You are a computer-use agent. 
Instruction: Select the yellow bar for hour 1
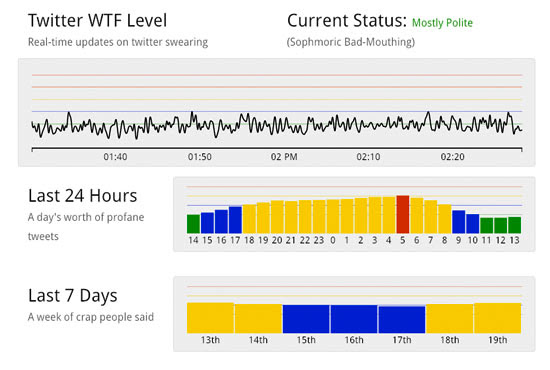(x=347, y=216)
